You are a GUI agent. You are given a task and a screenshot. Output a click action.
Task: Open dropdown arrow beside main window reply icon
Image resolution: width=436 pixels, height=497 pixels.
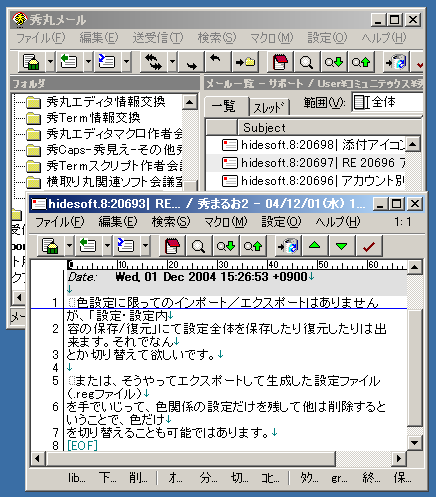click(x=88, y=62)
